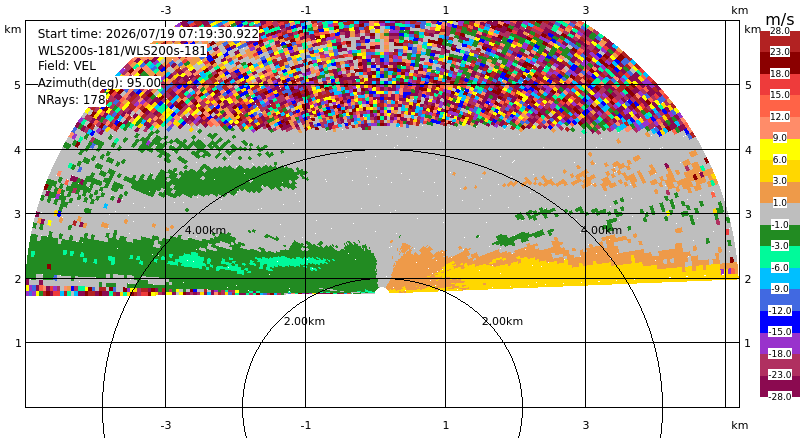Click the WLS200s-181 instrument label
Screen dimensions: 800x438
(122, 51)
